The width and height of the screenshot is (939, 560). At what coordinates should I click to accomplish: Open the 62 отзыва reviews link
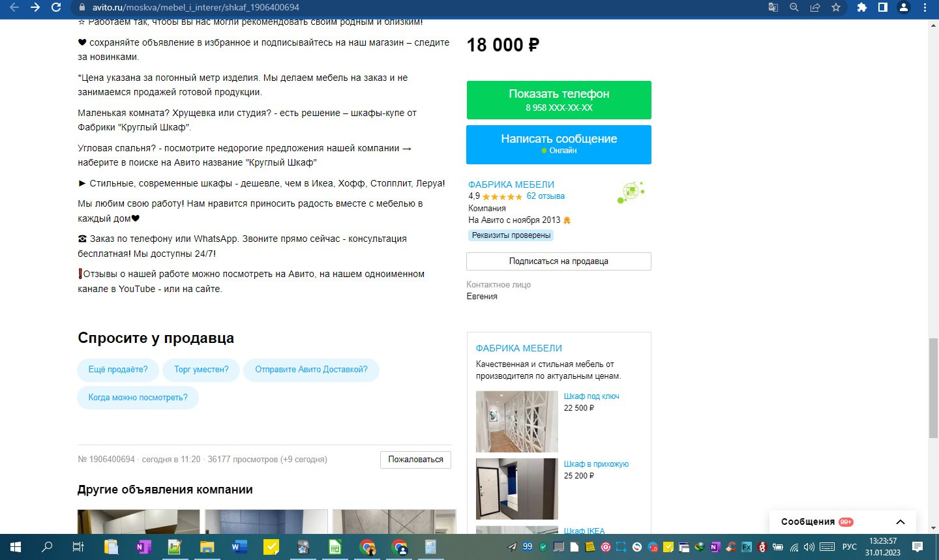tap(546, 196)
